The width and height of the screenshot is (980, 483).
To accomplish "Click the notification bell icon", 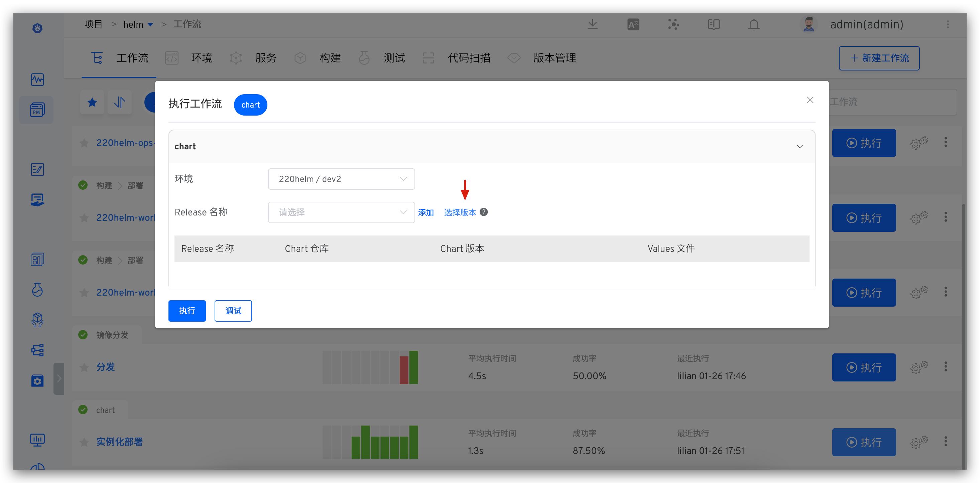I will click(754, 25).
